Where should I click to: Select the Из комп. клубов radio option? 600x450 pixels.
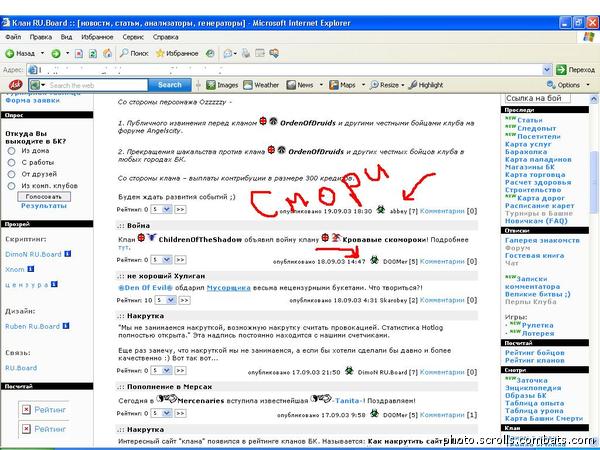pyautogui.click(x=11, y=186)
